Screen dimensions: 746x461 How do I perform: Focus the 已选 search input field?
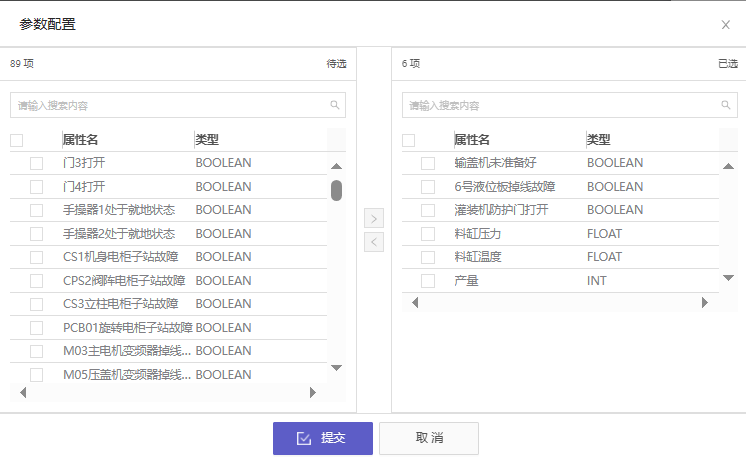coord(569,105)
